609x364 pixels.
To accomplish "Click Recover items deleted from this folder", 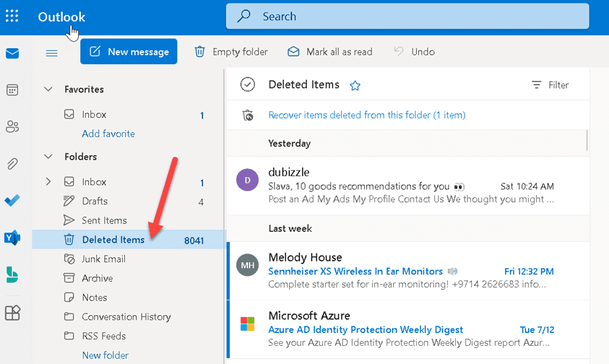I will click(367, 115).
